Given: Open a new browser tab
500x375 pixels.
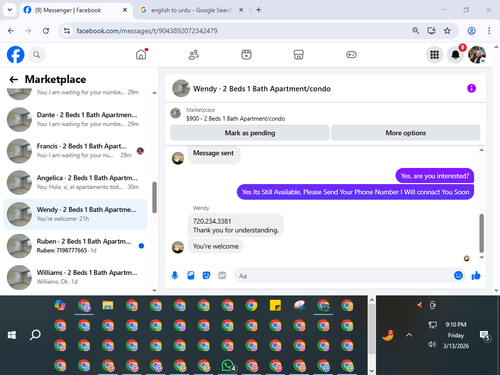Looking at the screenshot, I should click(259, 10).
